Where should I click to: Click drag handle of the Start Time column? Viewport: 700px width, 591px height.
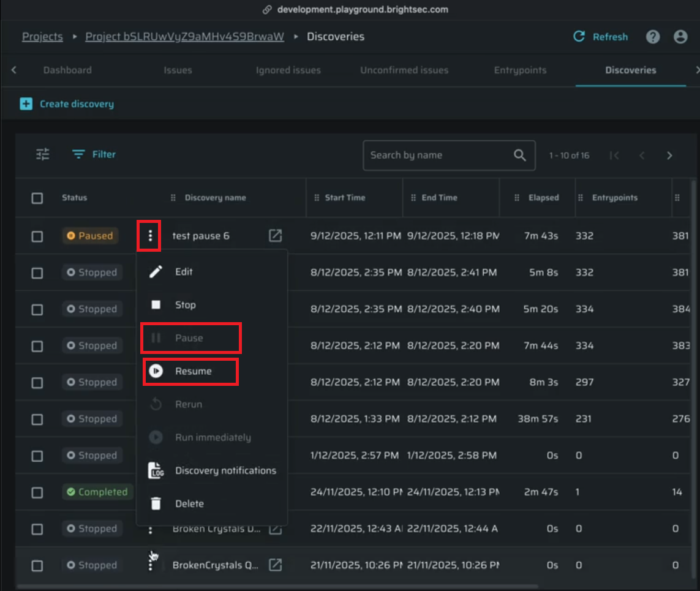tap(317, 198)
